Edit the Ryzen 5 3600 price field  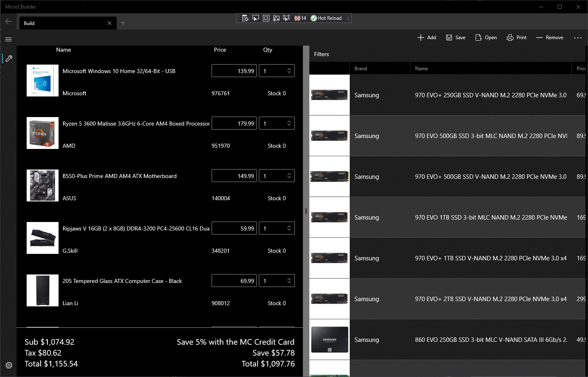(x=234, y=123)
